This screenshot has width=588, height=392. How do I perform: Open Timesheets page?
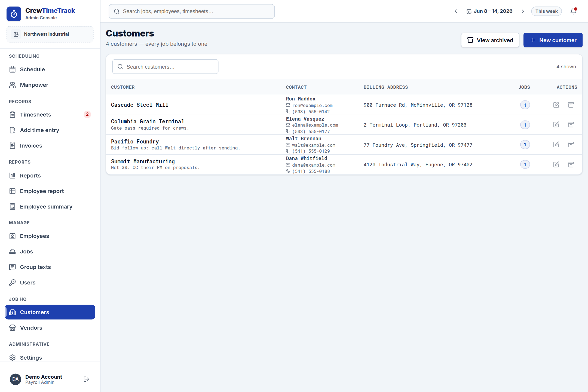click(50, 115)
